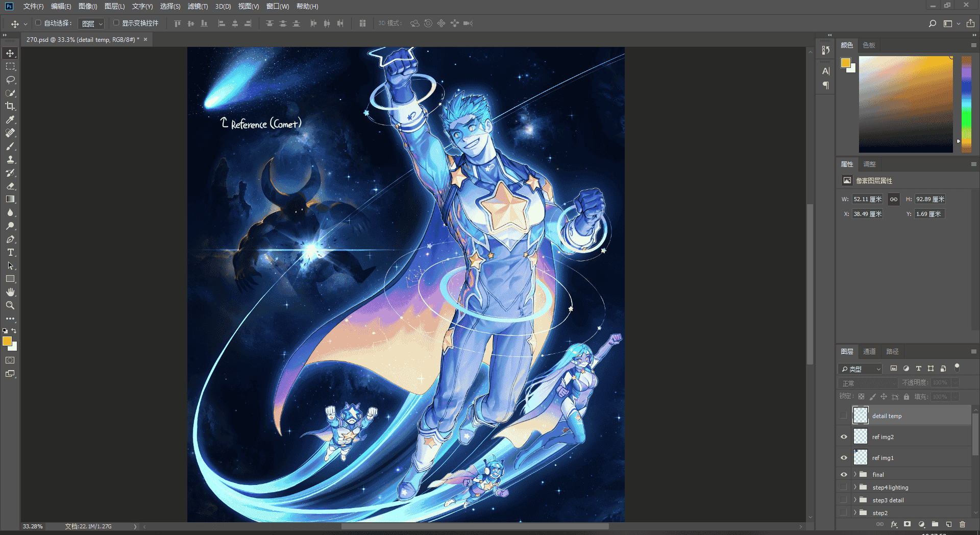Select the Pen tool
Viewport: 980px width, 535px height.
click(x=10, y=239)
